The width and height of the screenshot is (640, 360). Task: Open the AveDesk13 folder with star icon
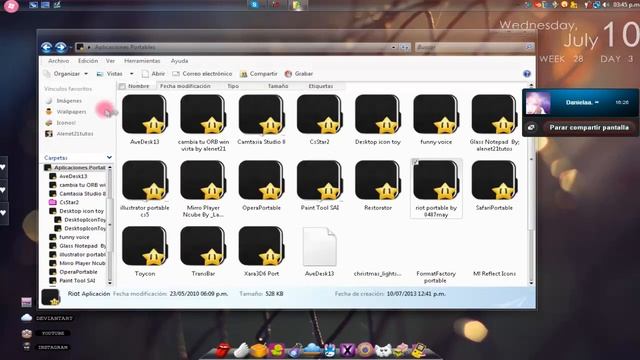point(144,115)
